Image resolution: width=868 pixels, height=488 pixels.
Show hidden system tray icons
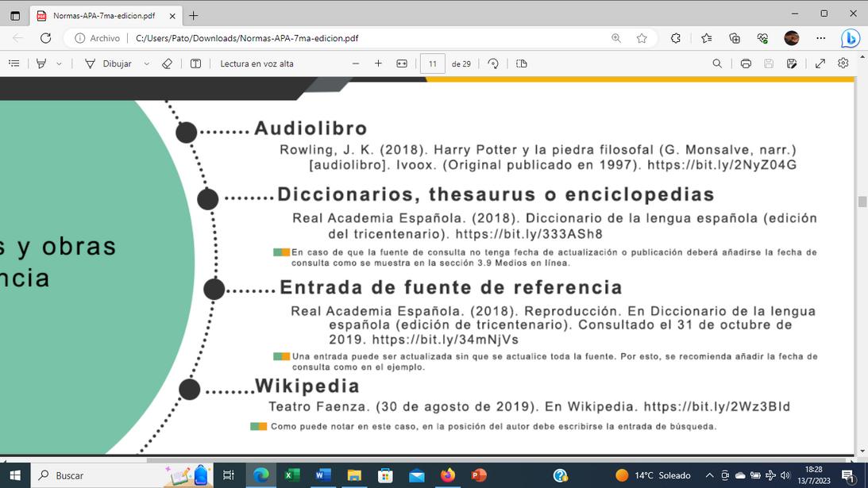click(x=709, y=475)
